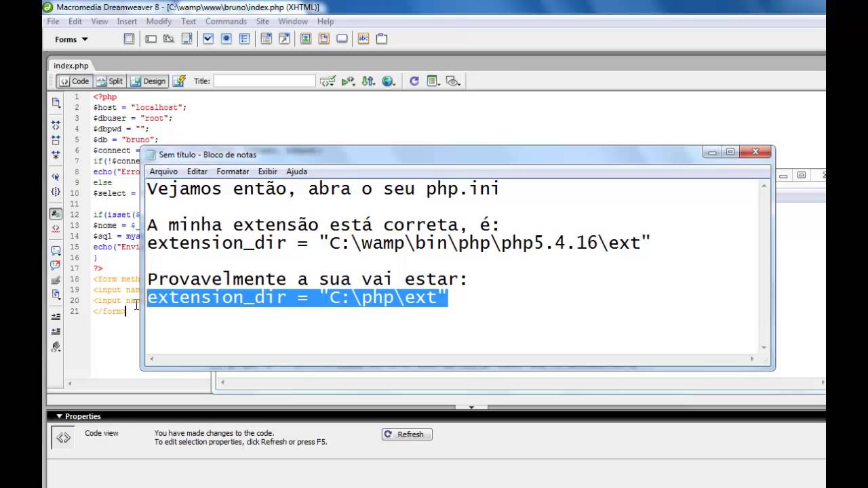Switch to Code view

point(74,81)
